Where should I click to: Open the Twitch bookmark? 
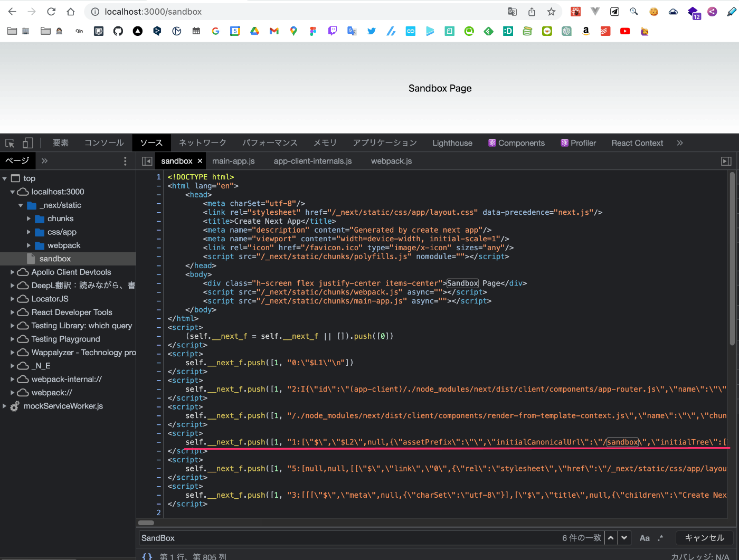[x=333, y=31]
